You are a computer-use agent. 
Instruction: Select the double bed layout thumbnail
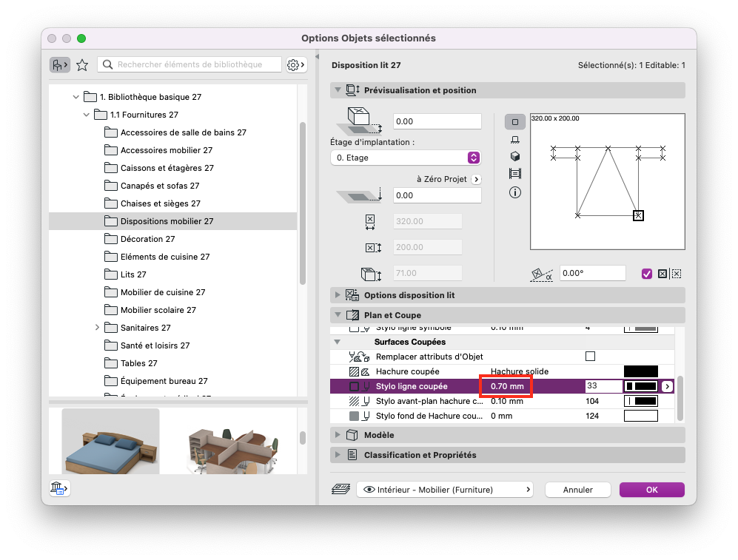pos(110,442)
